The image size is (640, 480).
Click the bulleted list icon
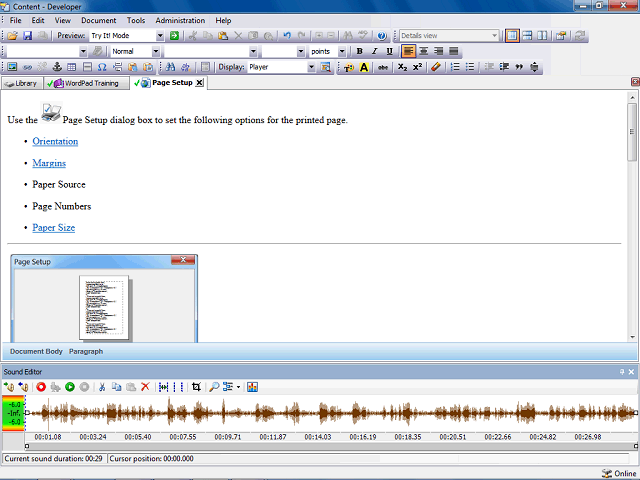coord(470,67)
